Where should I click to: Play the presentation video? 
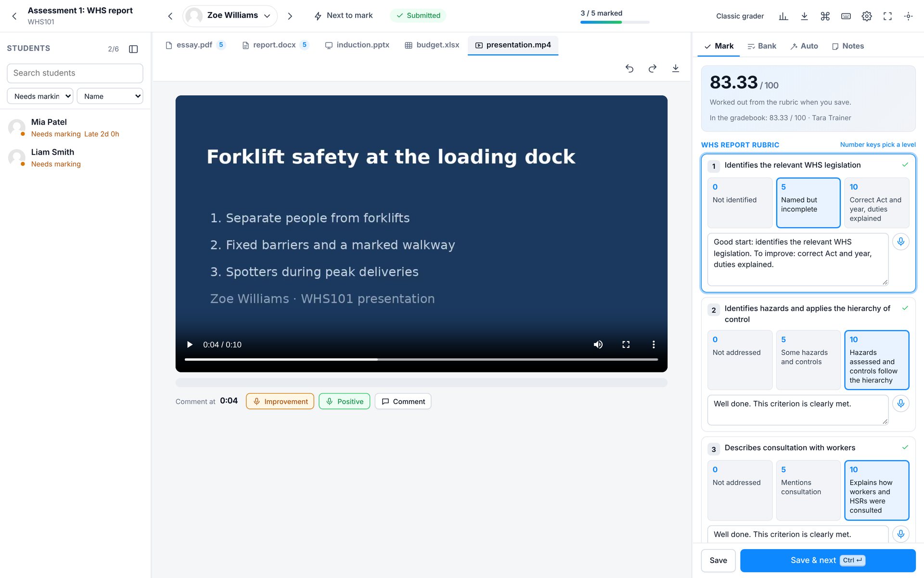coord(190,344)
